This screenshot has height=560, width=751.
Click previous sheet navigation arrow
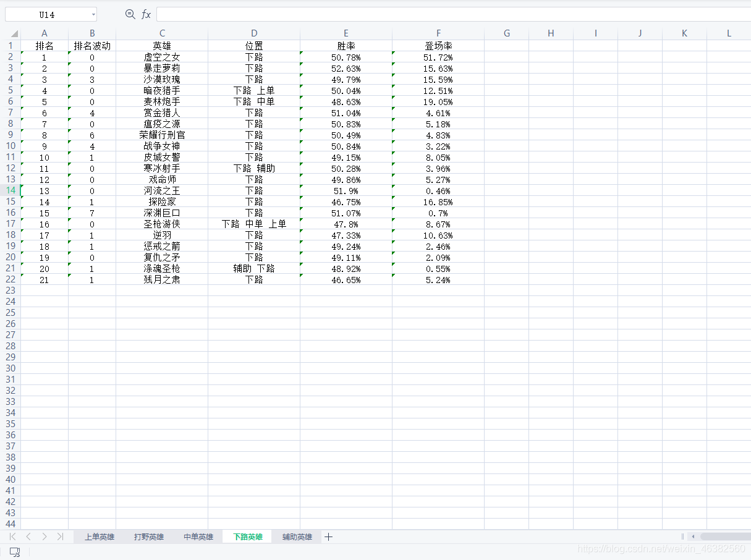point(28,537)
